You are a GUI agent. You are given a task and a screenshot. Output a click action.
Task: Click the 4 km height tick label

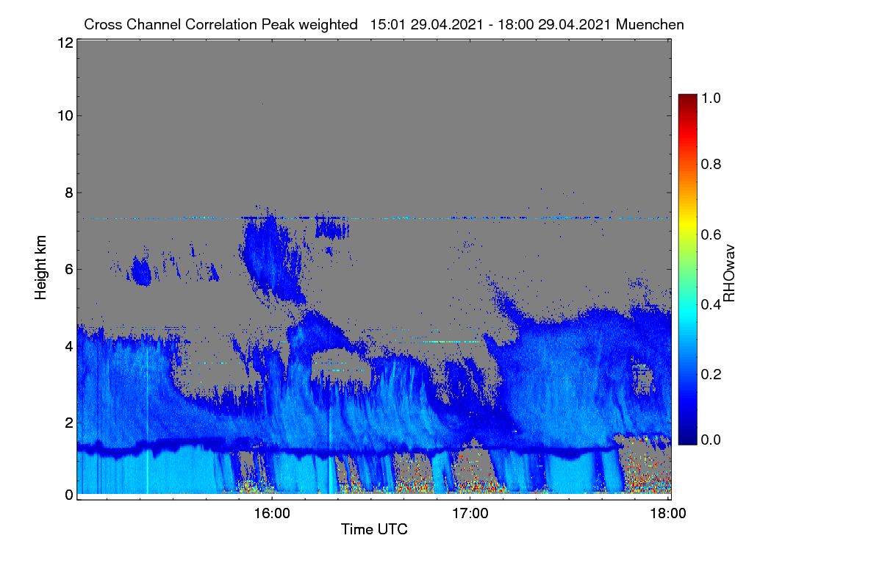point(68,345)
